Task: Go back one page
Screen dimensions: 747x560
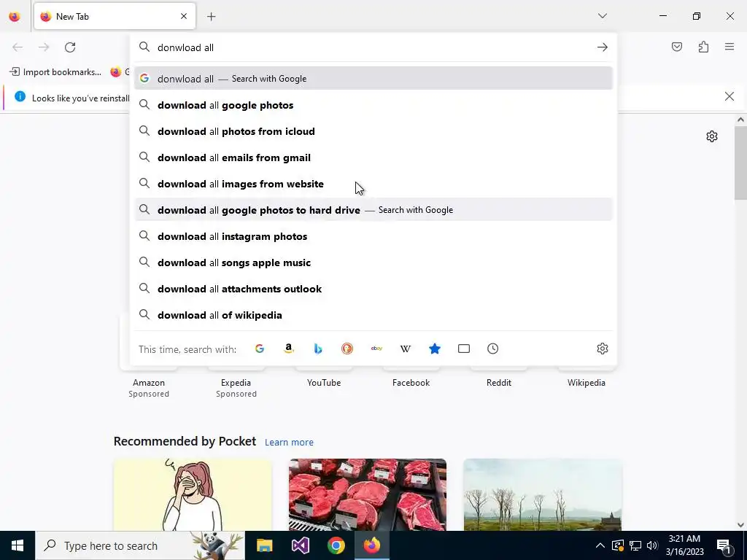Action: click(18, 47)
